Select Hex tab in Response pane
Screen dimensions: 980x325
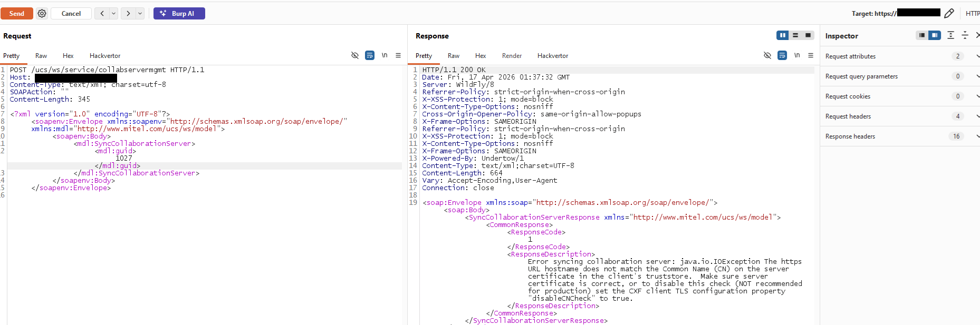tap(481, 56)
